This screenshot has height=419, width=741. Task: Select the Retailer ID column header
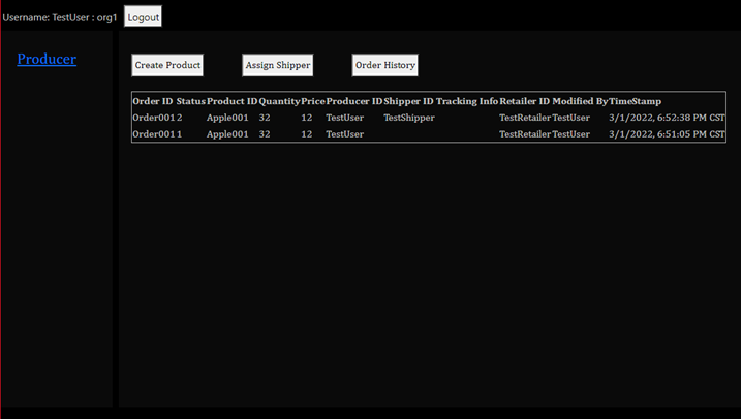pos(525,101)
